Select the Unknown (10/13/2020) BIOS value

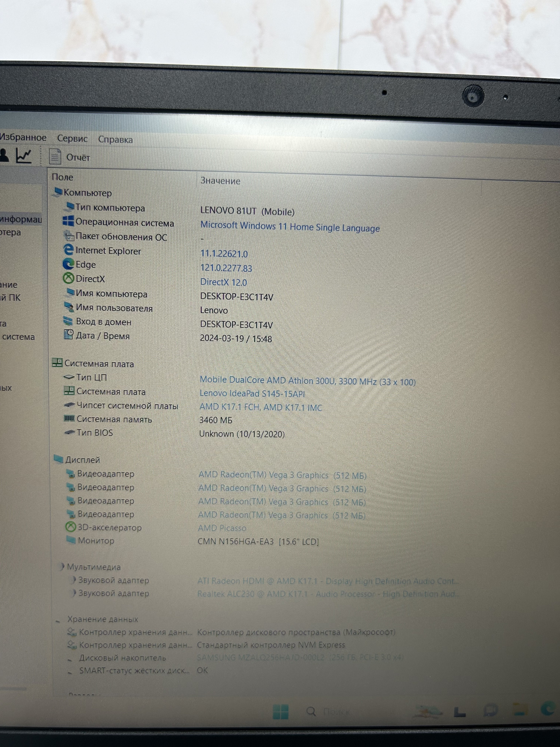(242, 434)
